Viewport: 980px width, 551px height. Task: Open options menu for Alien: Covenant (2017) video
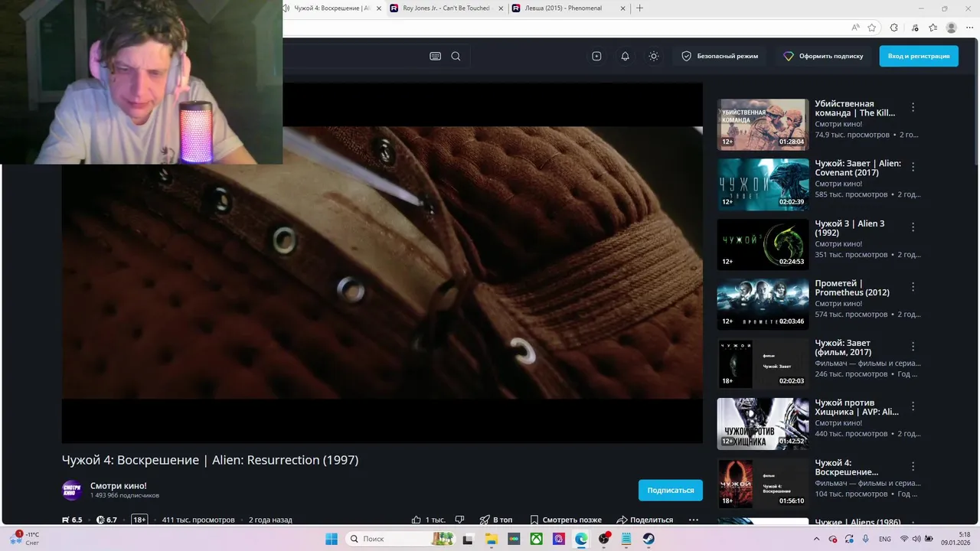point(913,167)
